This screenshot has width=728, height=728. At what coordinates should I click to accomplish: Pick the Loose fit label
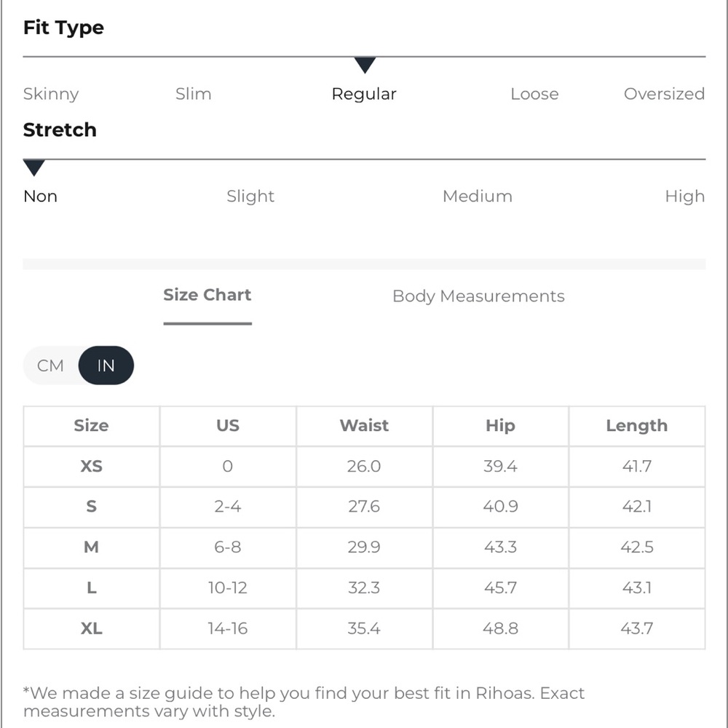(x=534, y=94)
